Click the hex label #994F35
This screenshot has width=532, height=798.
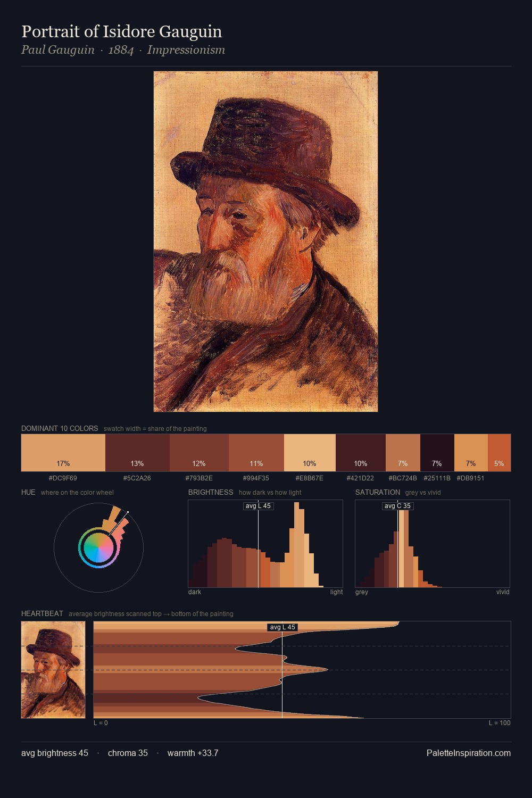point(256,478)
